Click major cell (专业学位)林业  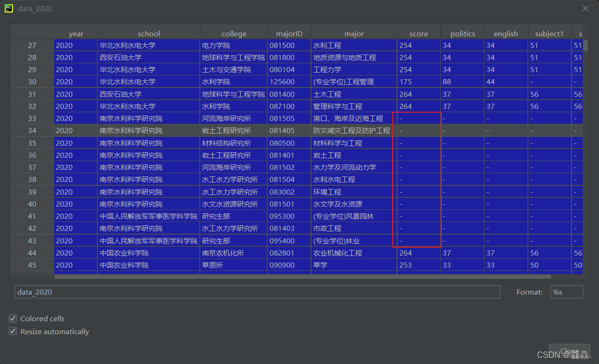(x=354, y=241)
